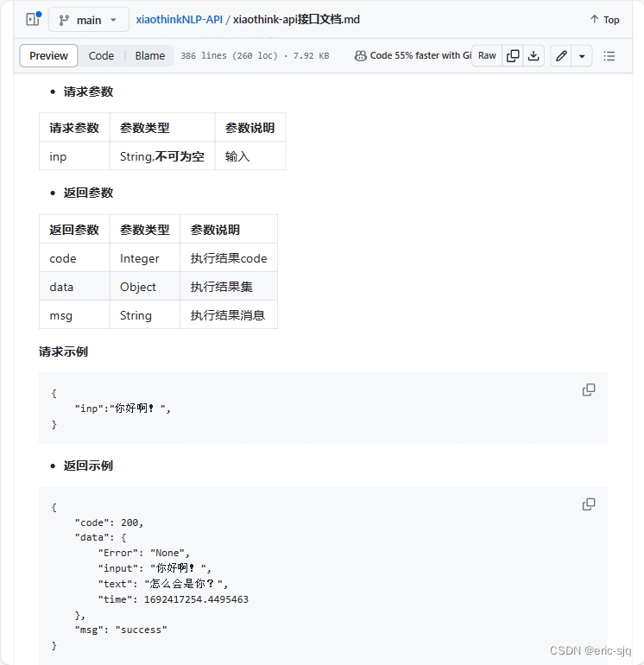Copy the request example code block
The image size is (644, 665).
tap(589, 389)
